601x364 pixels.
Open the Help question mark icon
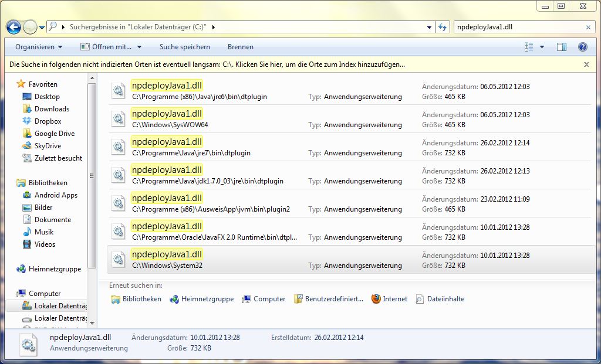582,47
